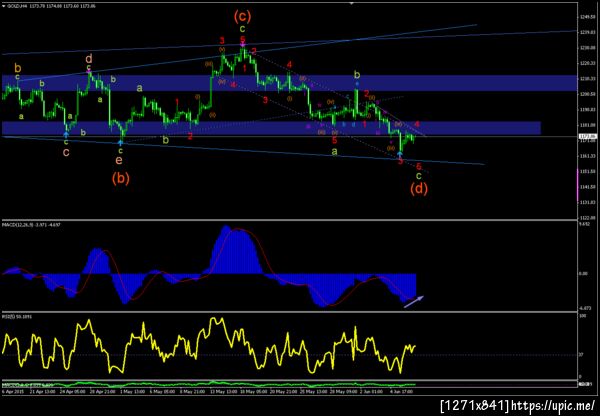
Task: Select the orange d label at late-April peak
Action: click(x=88, y=59)
